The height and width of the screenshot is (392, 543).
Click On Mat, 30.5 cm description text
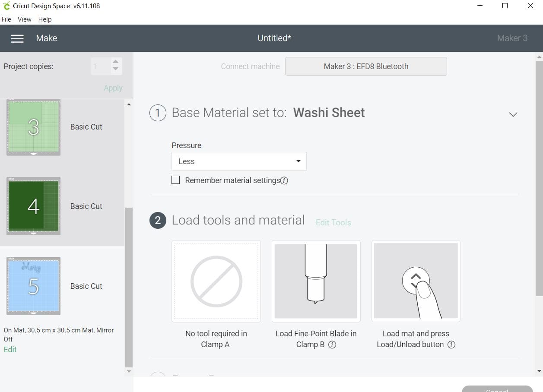[x=59, y=335]
